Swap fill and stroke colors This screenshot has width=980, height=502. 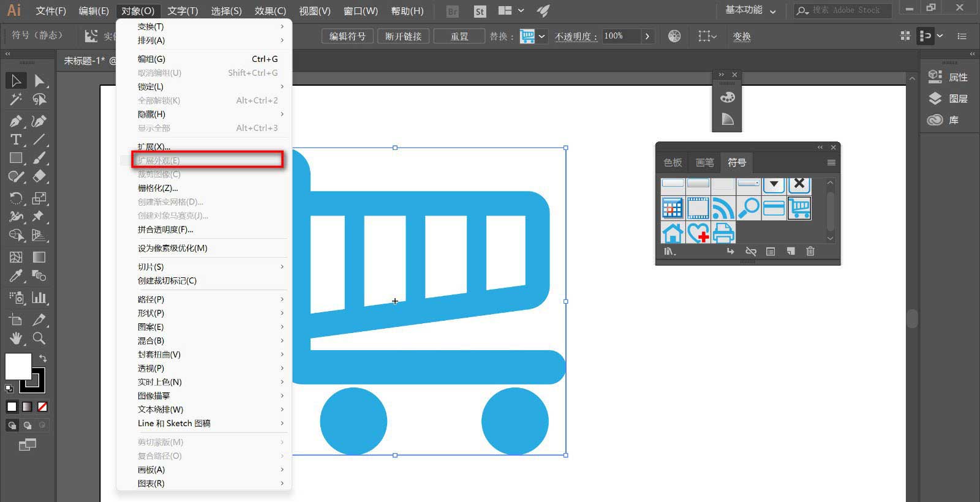[x=43, y=358]
